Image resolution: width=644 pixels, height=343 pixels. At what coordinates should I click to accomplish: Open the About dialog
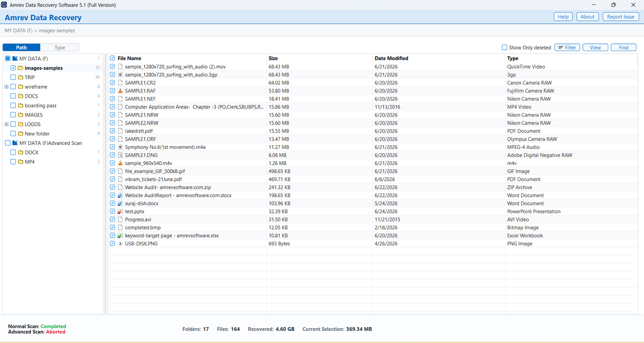click(x=587, y=17)
